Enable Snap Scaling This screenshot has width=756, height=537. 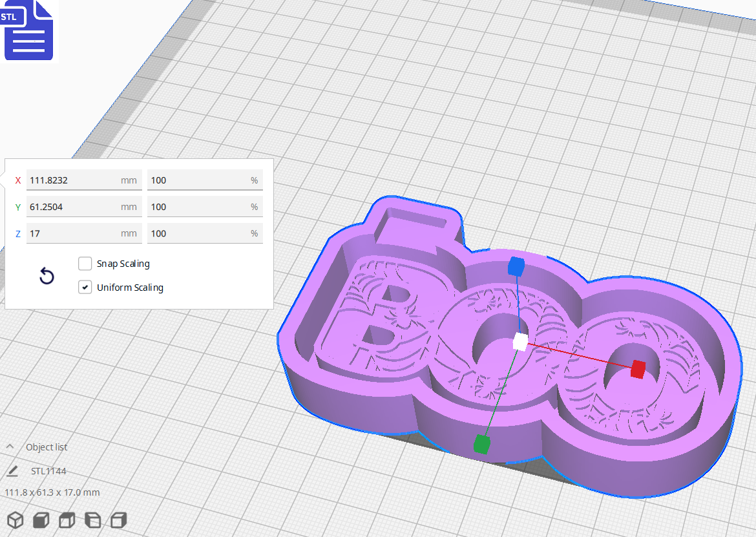coord(85,263)
